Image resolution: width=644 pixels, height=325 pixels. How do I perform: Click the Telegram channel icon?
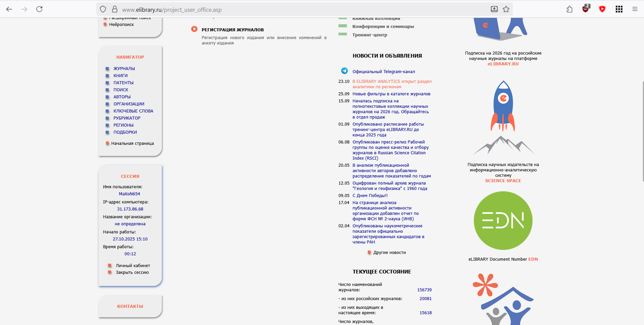[344, 71]
